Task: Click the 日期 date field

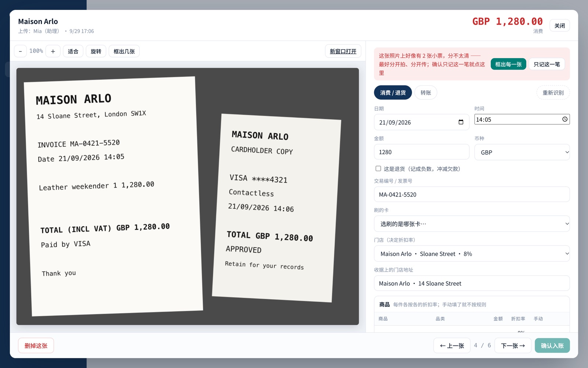Action: click(x=422, y=122)
